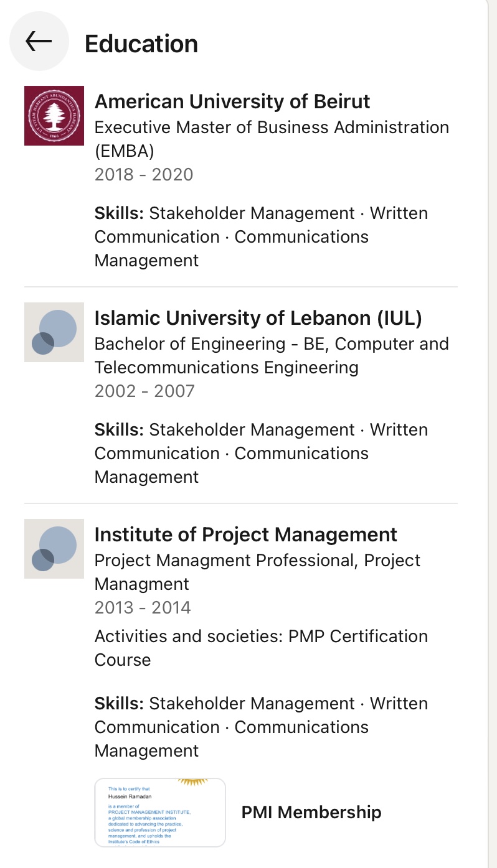Screen dimensions: 497x868
Task: Open Skills under American University of Beirut
Action: click(261, 236)
